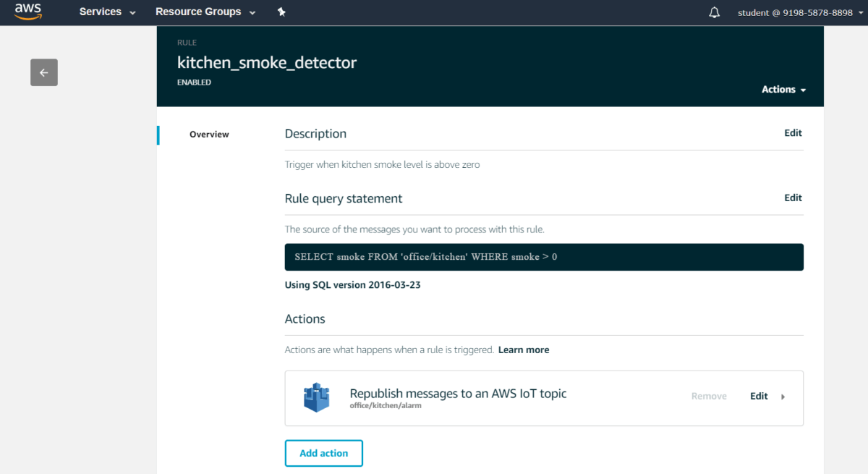This screenshot has height=474, width=868.
Task: Click the Add action button
Action: 324,453
